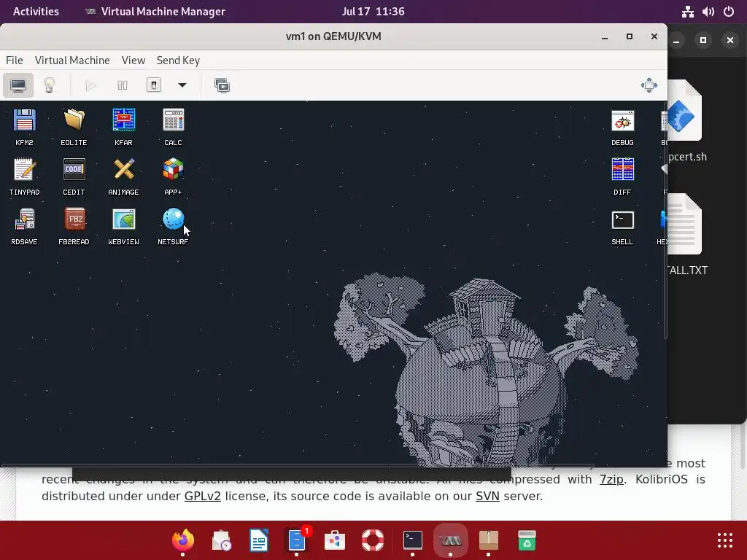
Task: Show the graphical console view
Action: point(18,85)
